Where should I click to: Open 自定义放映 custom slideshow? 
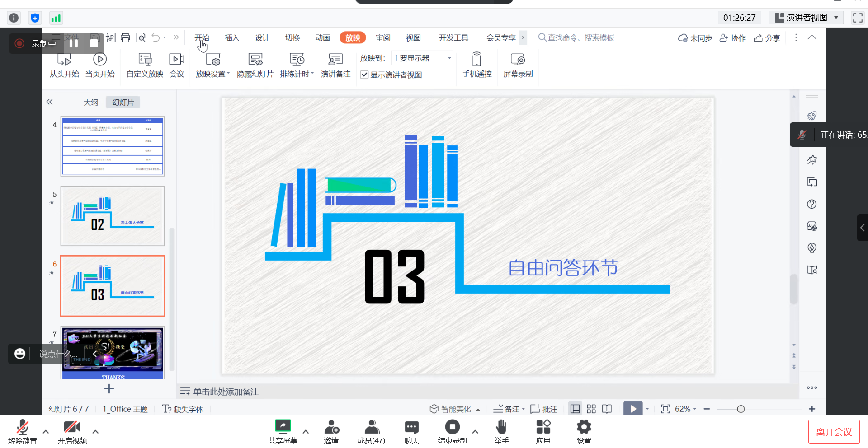pos(145,60)
